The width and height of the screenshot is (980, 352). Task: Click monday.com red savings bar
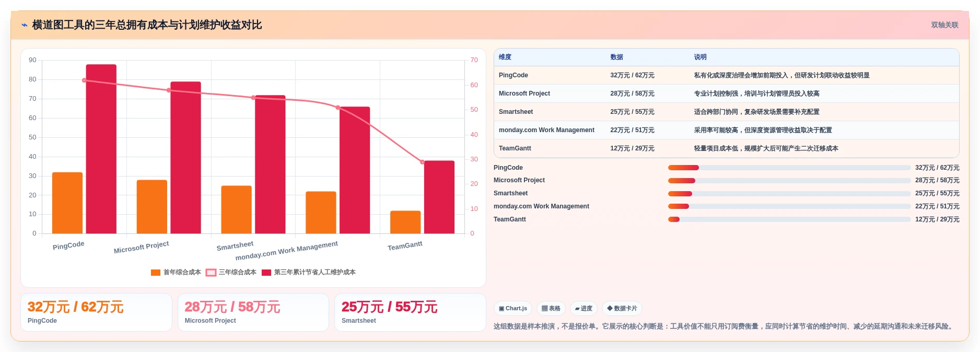355,170
